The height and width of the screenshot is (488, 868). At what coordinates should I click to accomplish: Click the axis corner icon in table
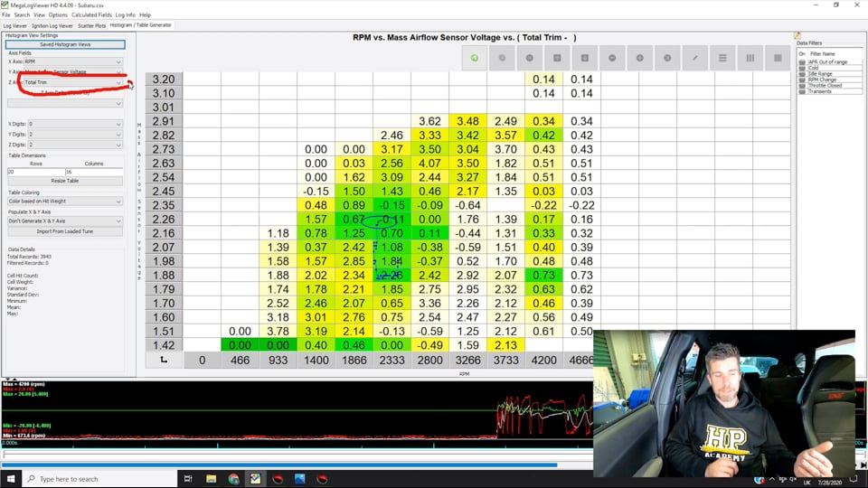click(164, 360)
